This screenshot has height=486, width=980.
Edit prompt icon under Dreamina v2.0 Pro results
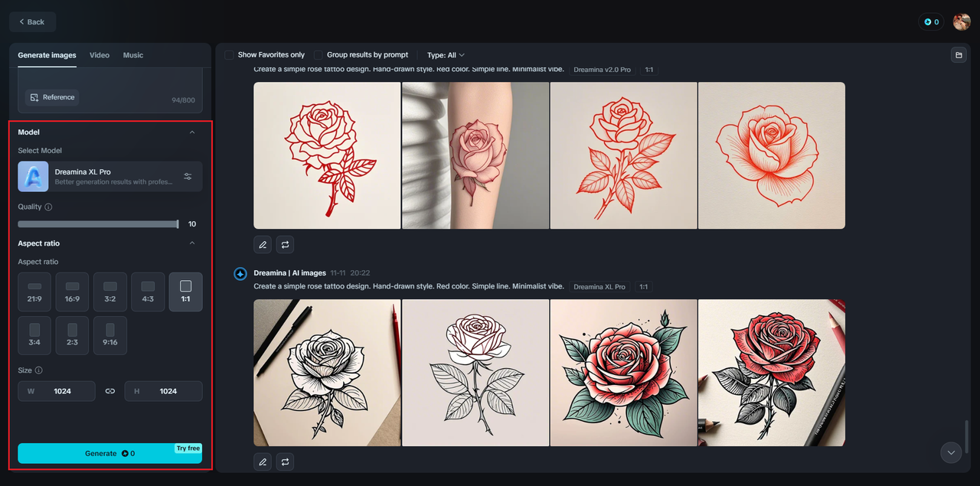click(x=263, y=245)
